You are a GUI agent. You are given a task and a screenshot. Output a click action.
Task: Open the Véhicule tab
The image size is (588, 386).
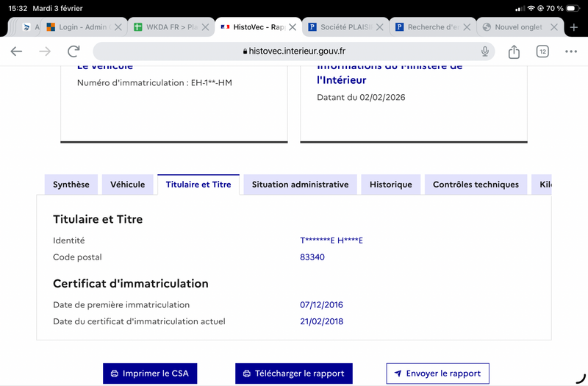[x=128, y=185]
